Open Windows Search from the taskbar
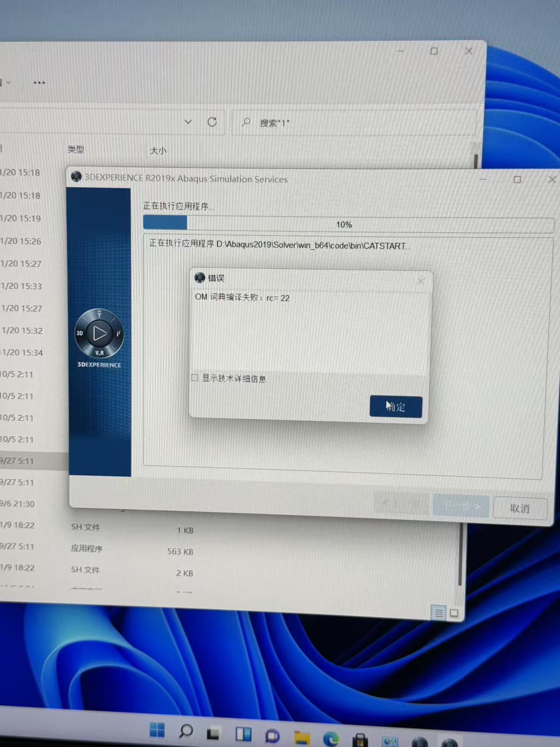560x747 pixels. pyautogui.click(x=186, y=730)
